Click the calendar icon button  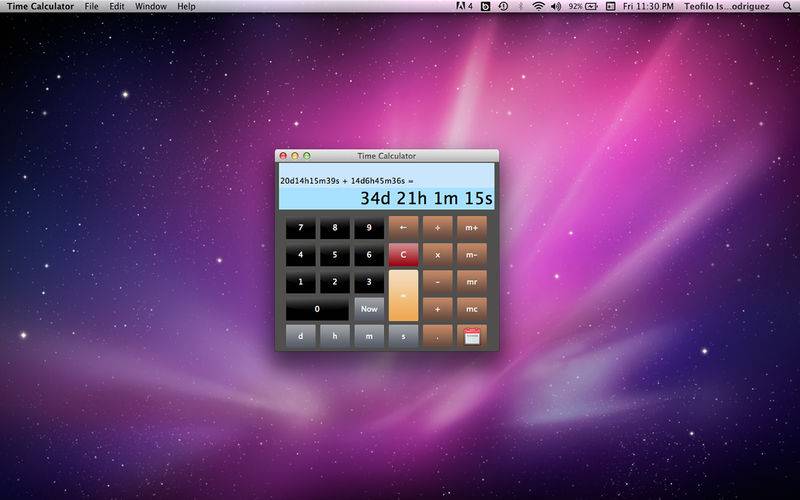(471, 337)
